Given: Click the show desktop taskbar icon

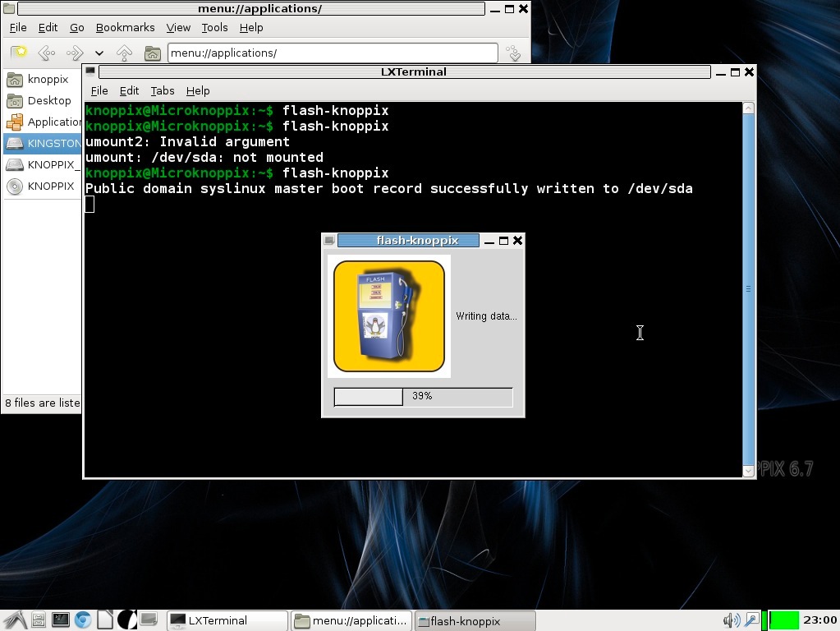Looking at the screenshot, I should [149, 620].
